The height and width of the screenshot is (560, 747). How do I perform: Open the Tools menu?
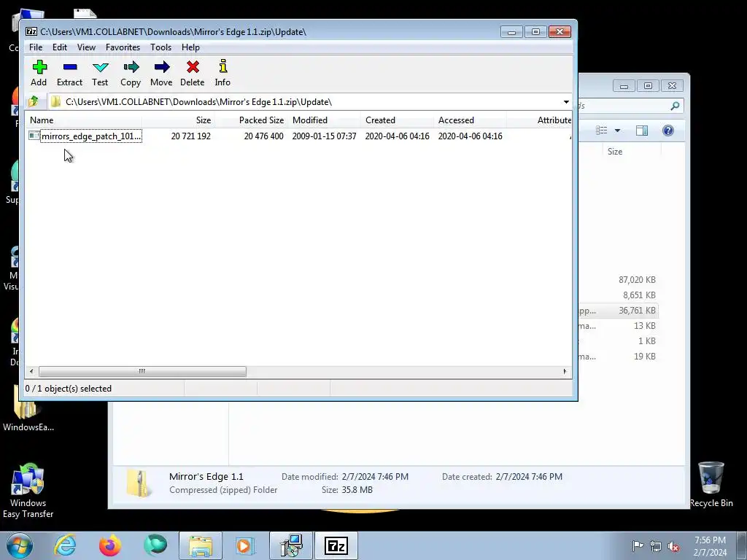point(160,47)
